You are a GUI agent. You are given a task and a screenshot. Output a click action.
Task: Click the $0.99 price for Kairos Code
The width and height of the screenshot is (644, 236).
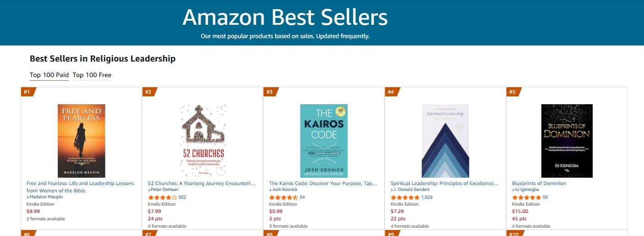(x=275, y=211)
